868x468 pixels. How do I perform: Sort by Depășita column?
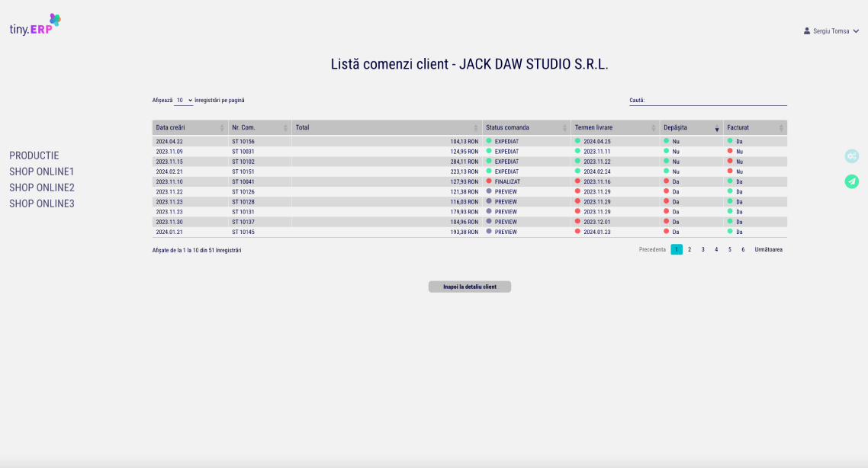[691, 128]
